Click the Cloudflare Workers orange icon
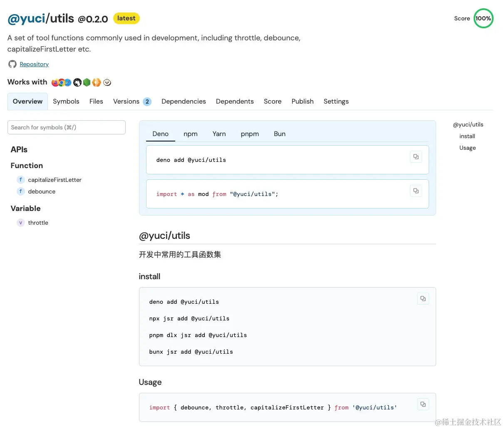 (x=97, y=82)
